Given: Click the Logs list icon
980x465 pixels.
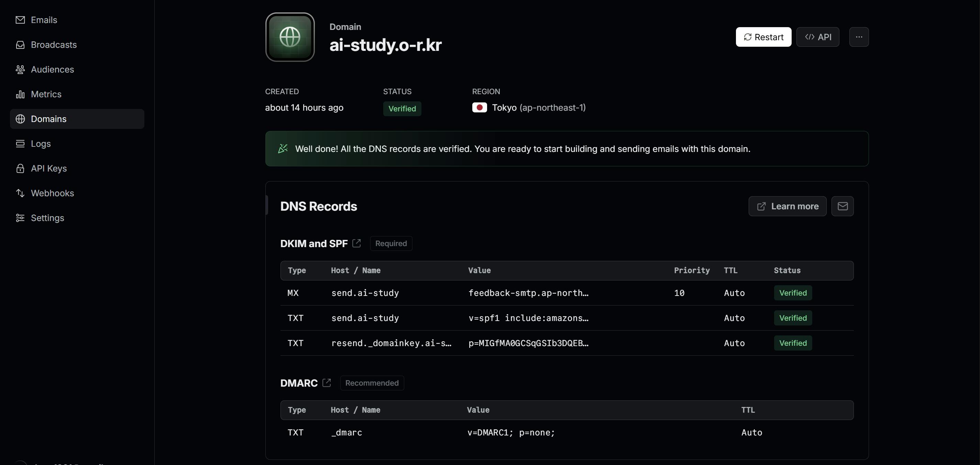Looking at the screenshot, I should click(x=20, y=143).
